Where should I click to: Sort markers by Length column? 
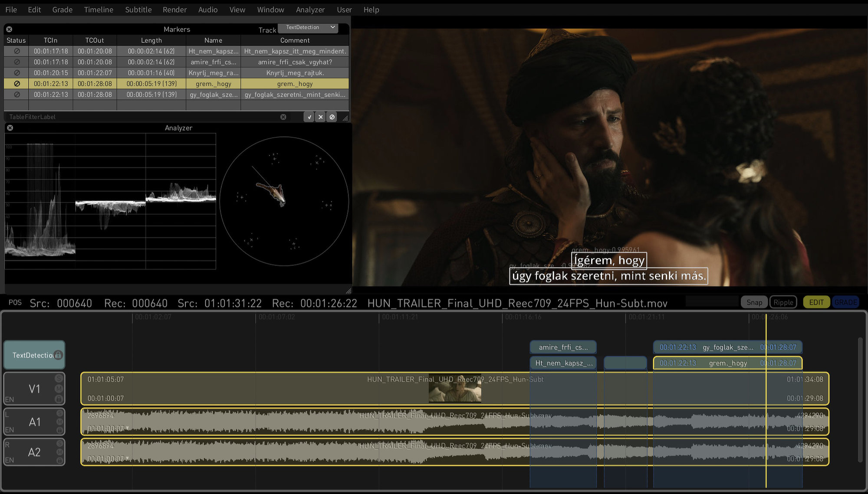151,40
